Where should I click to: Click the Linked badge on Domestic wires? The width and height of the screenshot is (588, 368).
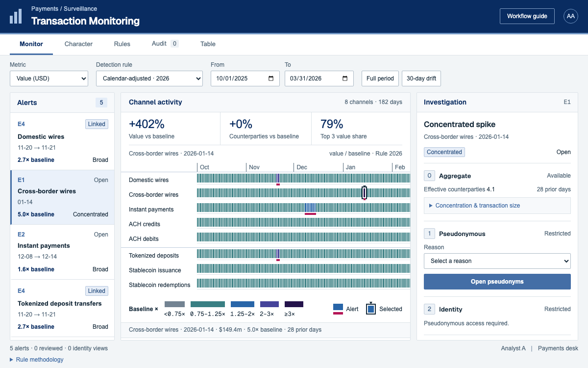[97, 124]
